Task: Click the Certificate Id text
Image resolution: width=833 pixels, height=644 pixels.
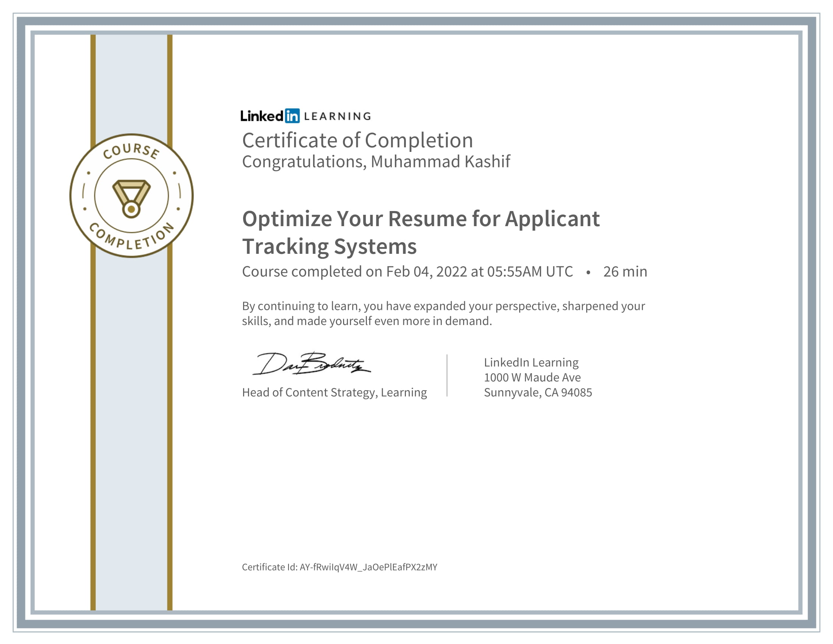Action: [340, 567]
